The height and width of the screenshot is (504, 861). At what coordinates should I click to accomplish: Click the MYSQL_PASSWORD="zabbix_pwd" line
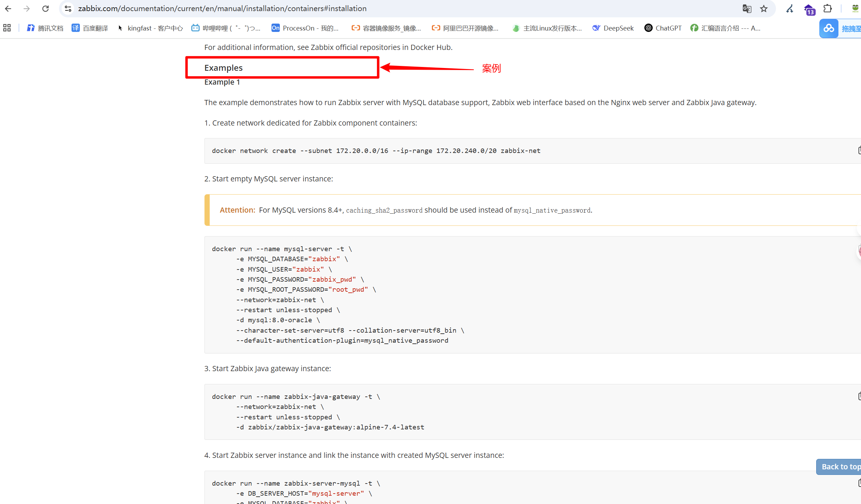point(300,280)
